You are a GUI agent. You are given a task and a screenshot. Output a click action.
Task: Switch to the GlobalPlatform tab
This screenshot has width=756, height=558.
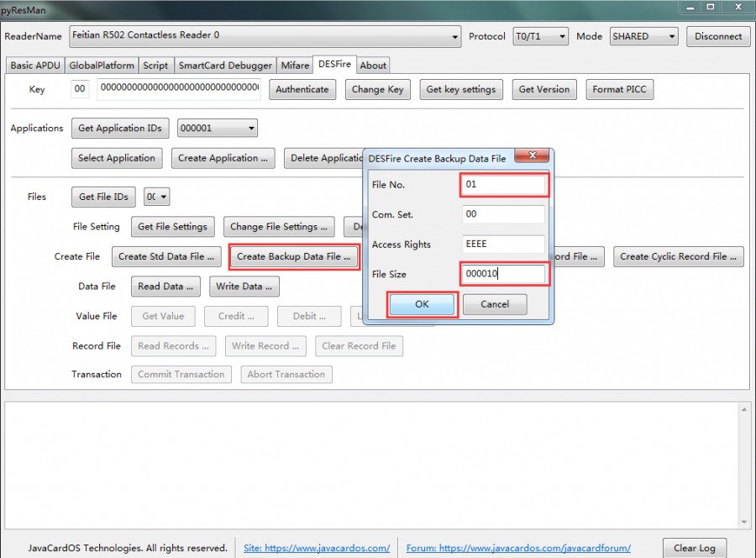[101, 66]
